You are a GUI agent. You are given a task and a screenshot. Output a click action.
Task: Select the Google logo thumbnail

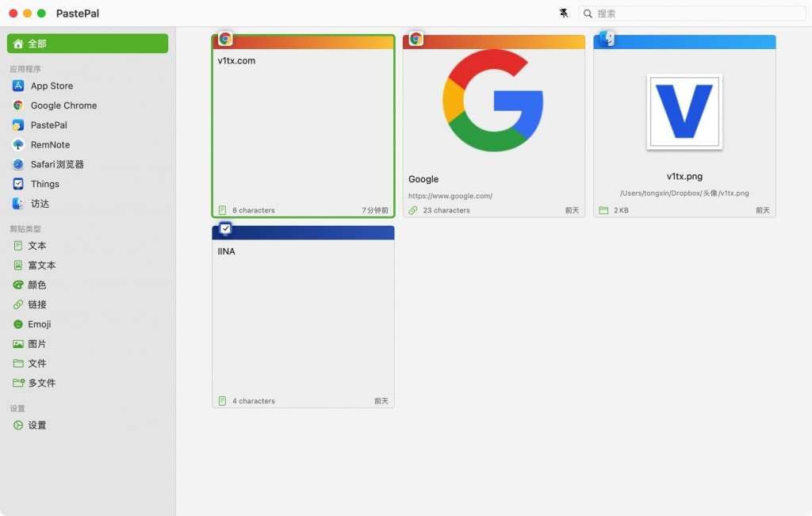pos(493,101)
